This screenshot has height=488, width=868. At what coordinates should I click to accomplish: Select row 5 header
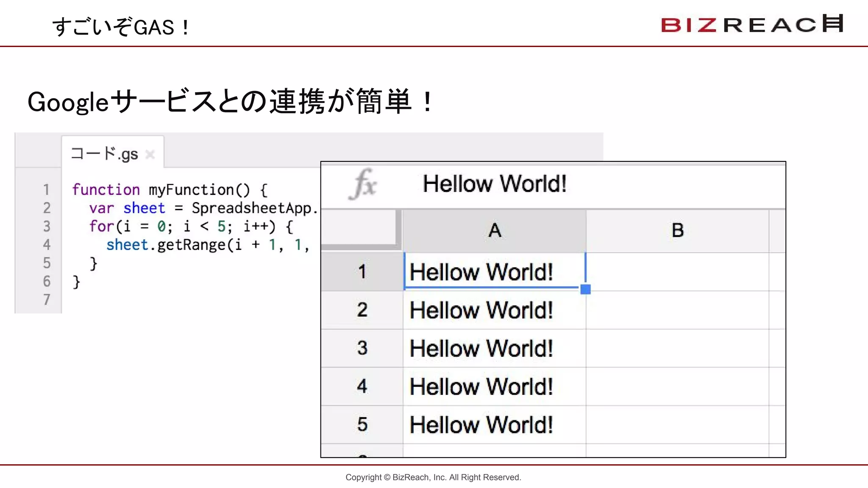click(362, 424)
